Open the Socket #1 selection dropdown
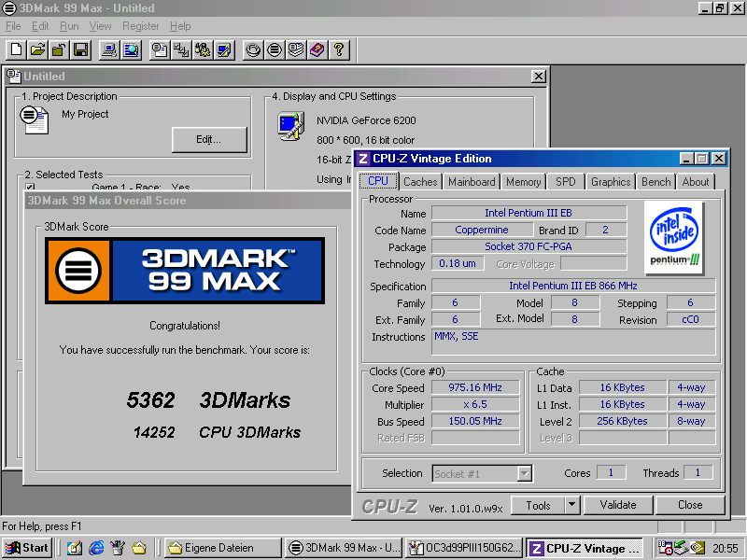Image resolution: width=747 pixels, height=560 pixels. 524,474
